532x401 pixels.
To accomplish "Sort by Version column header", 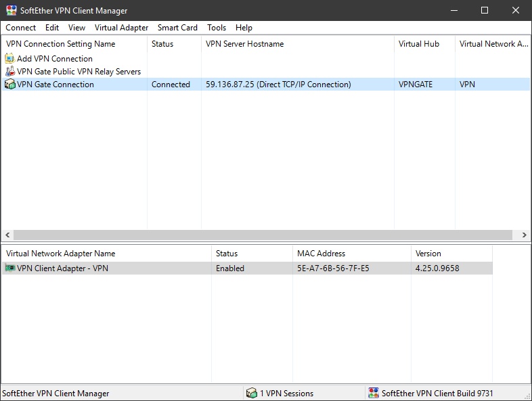I will coord(451,254).
